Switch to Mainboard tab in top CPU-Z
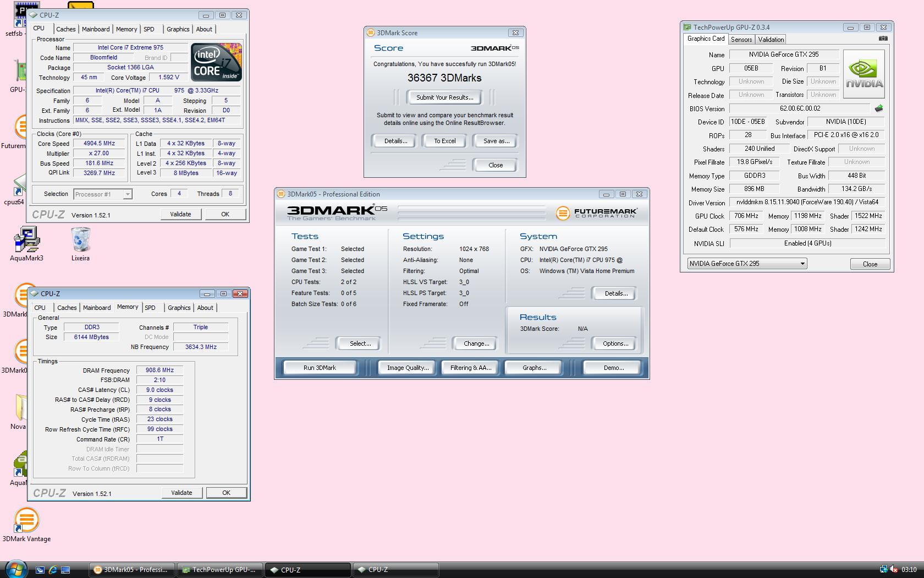Screen dimensions: 924x578 [96, 29]
